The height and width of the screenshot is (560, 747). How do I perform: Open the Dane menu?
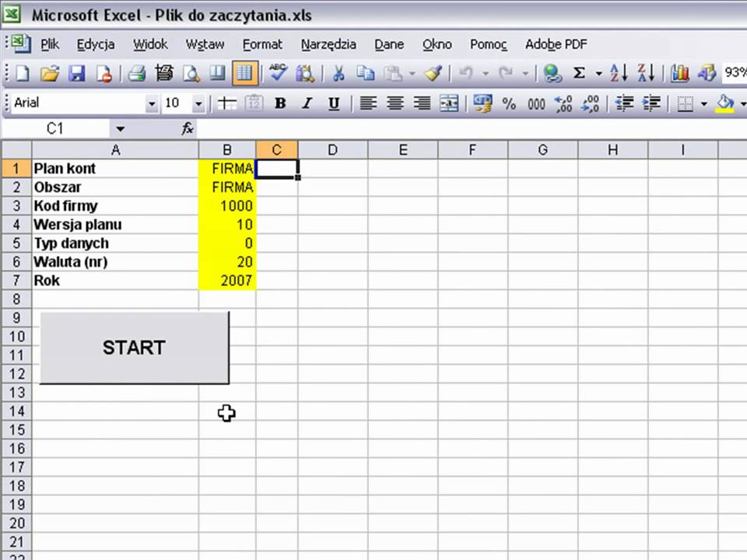click(389, 44)
